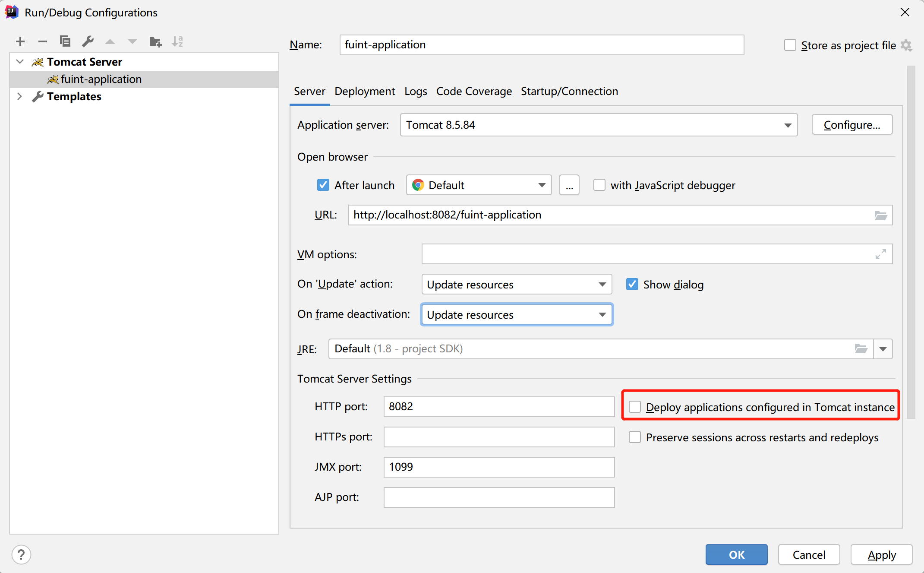Click the gear icon next to Store as project file
This screenshot has height=573, width=924.
point(907,45)
